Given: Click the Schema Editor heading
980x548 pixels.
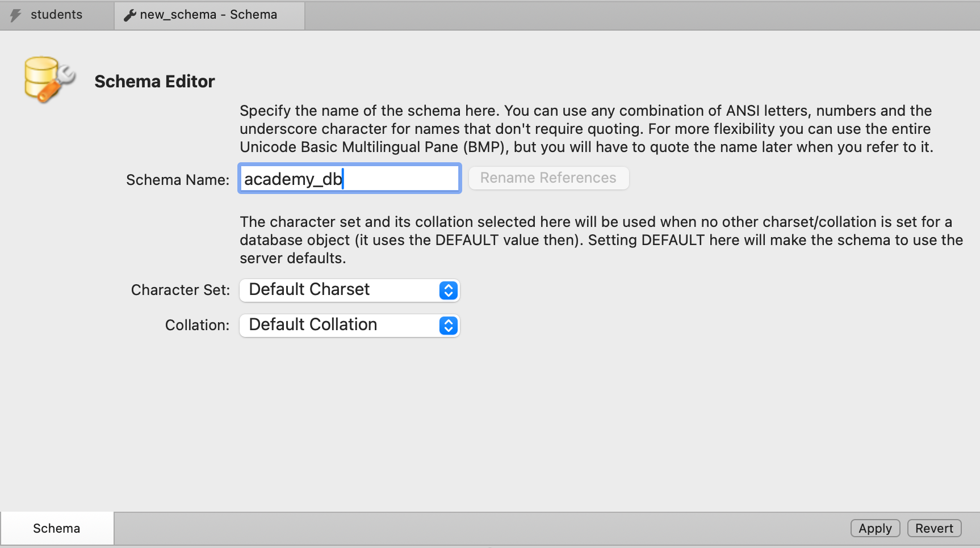Looking at the screenshot, I should pos(154,82).
